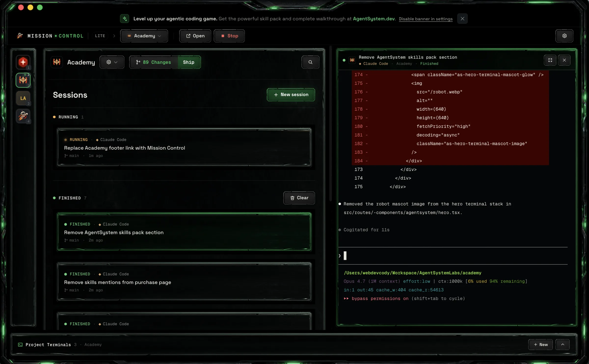The height and width of the screenshot is (364, 589).
Task: Click the Mission Control rocket logo
Action: (x=20, y=36)
